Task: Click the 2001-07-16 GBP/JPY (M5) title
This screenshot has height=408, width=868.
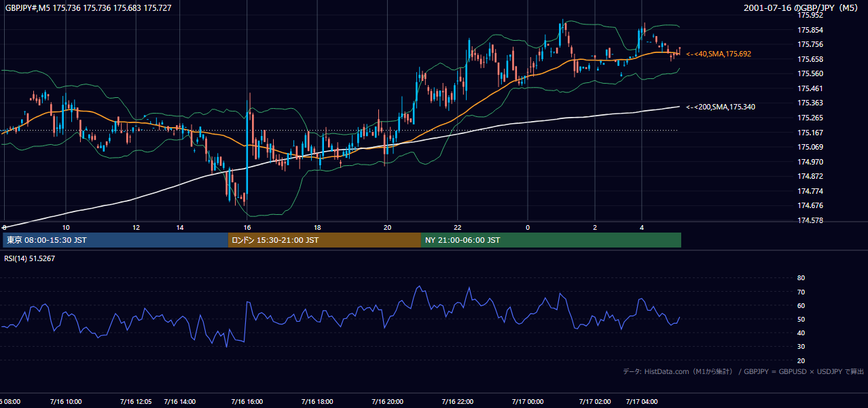Action: (802, 7)
